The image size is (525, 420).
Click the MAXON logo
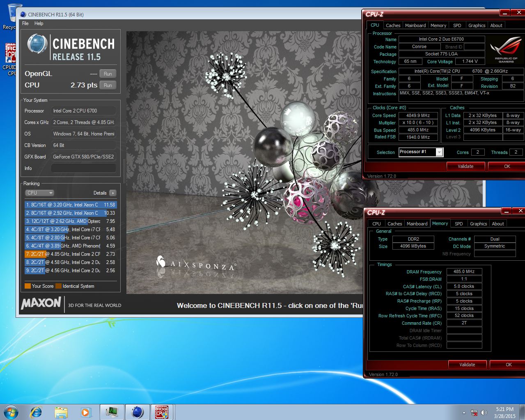click(41, 303)
